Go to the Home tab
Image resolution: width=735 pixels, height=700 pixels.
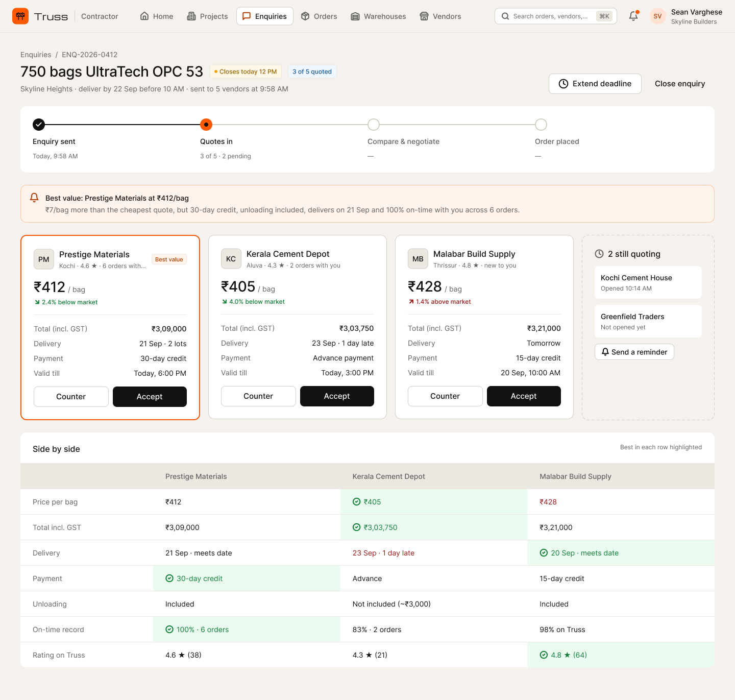tap(157, 16)
